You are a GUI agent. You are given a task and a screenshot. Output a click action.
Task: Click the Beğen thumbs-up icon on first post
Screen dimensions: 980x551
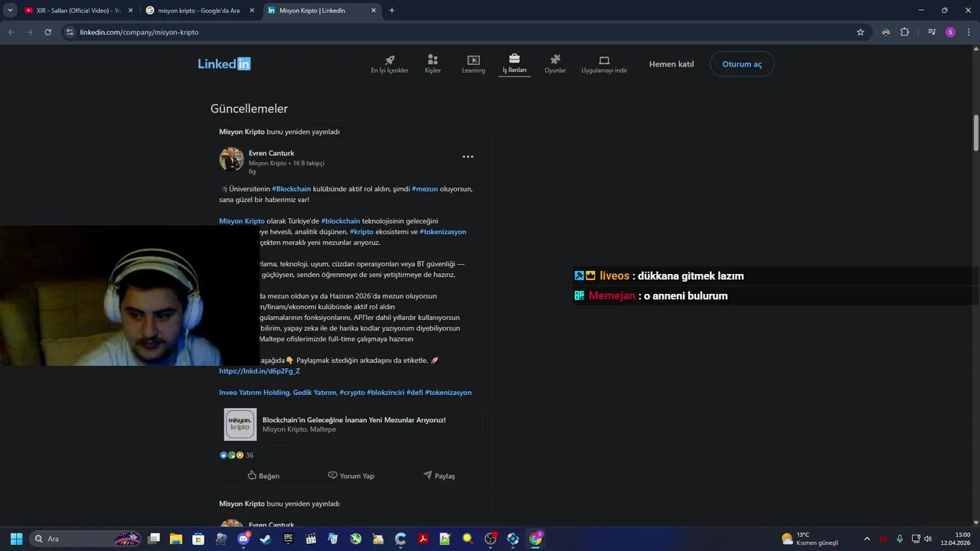[x=252, y=475]
